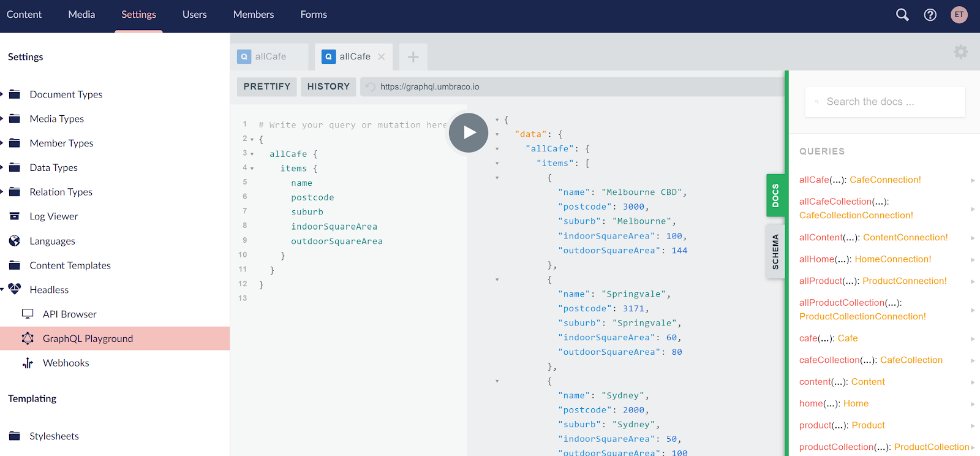980x456 pixels.
Task: Click the Log Viewer box icon
Action: tap(15, 216)
